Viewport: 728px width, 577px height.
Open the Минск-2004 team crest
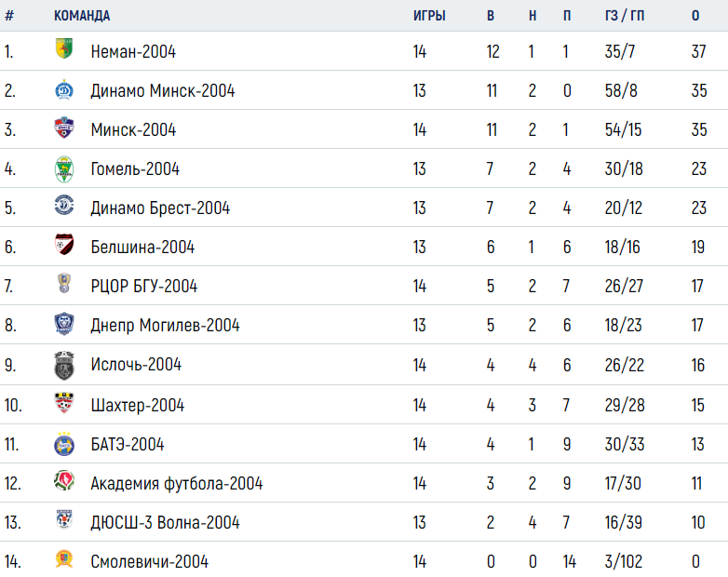click(x=64, y=127)
